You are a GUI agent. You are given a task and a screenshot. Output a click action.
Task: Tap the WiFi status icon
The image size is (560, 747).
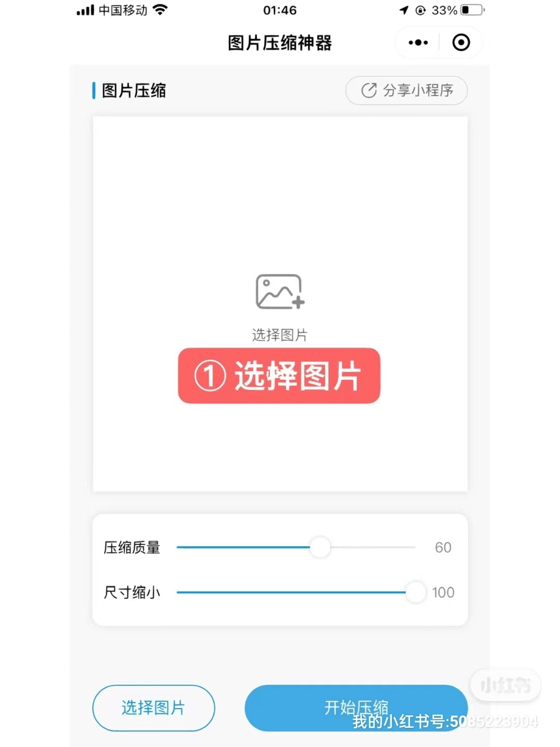161,10
